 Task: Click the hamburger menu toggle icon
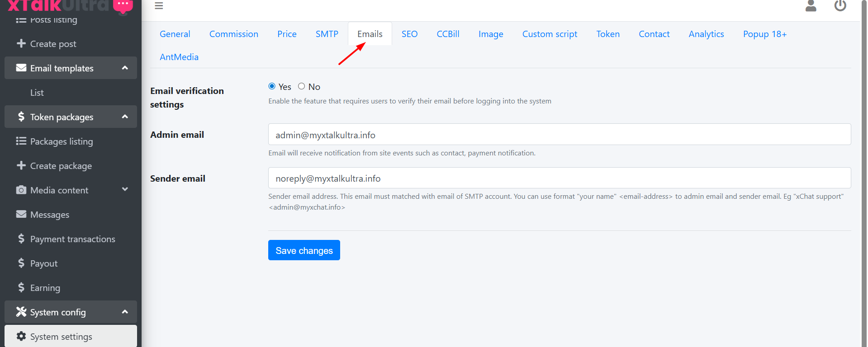tap(159, 6)
